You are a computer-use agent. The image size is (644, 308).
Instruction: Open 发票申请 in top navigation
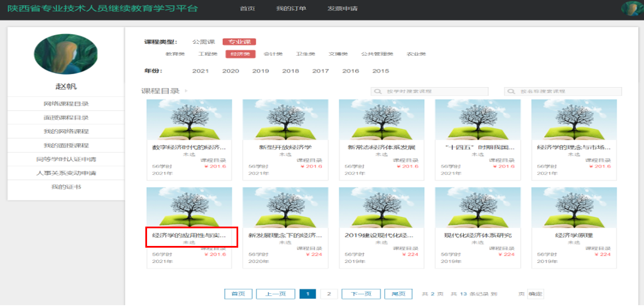[x=343, y=9]
